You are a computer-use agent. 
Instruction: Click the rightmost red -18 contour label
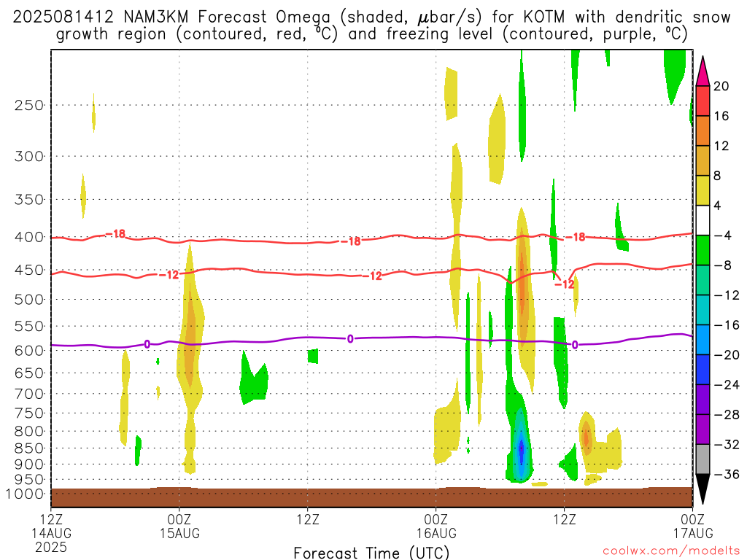576,237
